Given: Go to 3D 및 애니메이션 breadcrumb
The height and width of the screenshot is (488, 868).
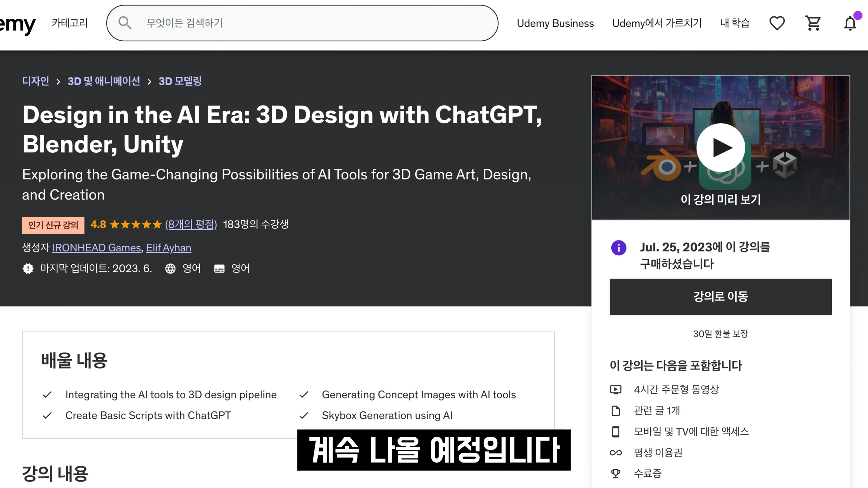Looking at the screenshot, I should pyautogui.click(x=104, y=81).
